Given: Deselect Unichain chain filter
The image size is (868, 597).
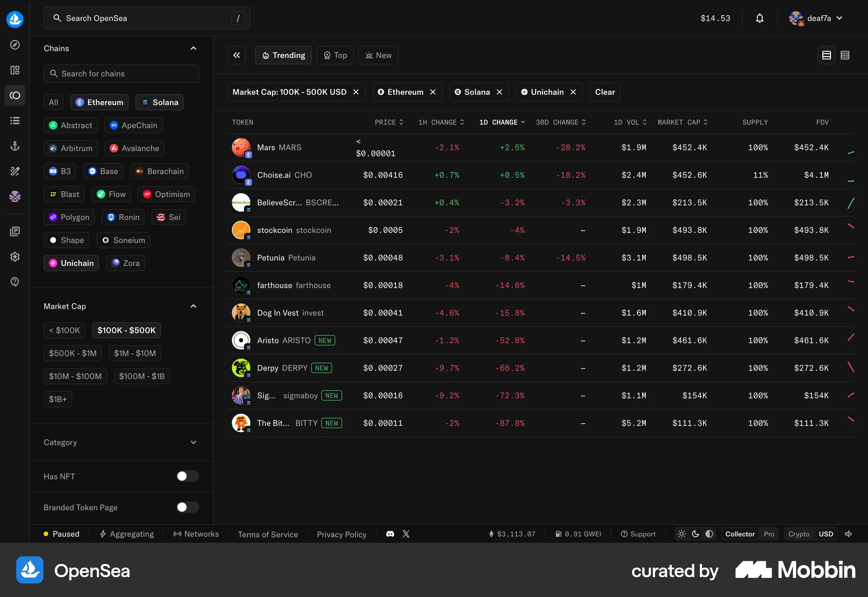Looking at the screenshot, I should click(71, 263).
